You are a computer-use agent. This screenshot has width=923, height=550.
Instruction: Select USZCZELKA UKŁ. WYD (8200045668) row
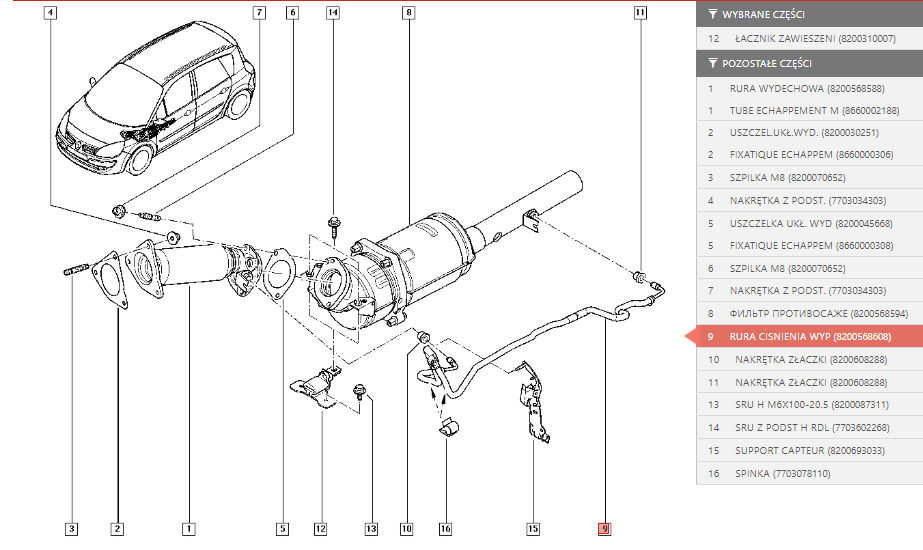pyautogui.click(x=809, y=224)
